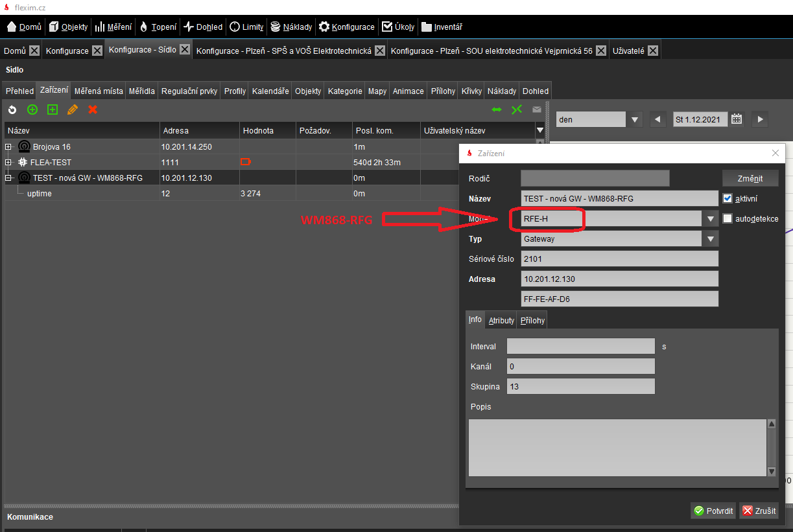Click the MAC address field FF-FE-AF-D6

(619, 299)
